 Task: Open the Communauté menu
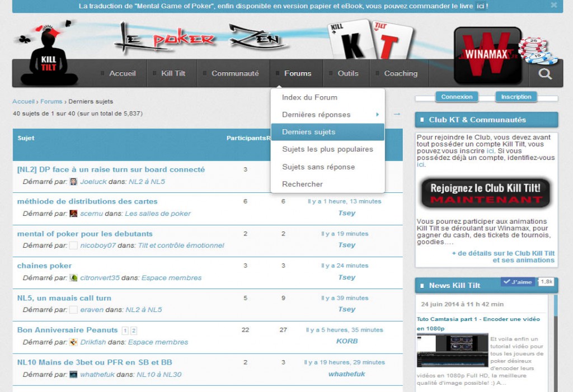pos(235,73)
